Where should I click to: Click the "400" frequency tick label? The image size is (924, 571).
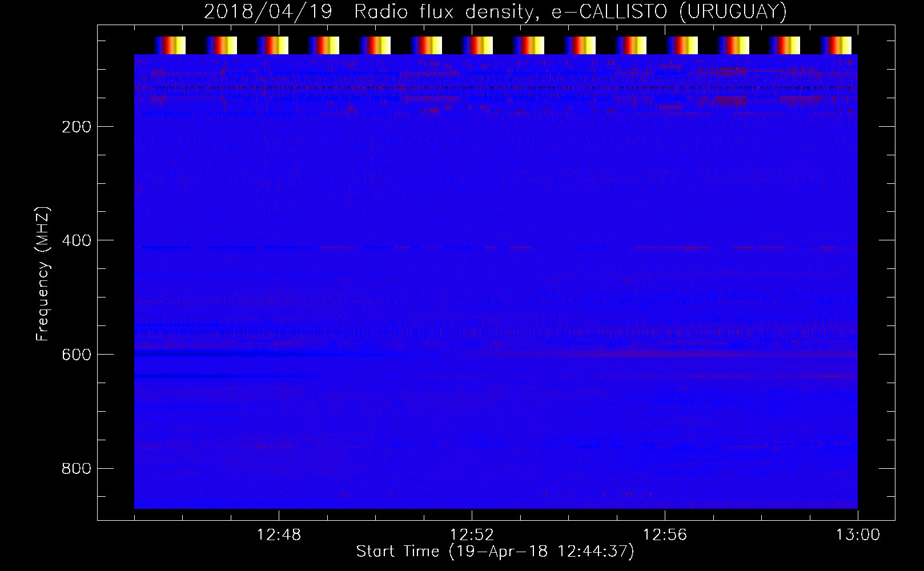tap(77, 241)
